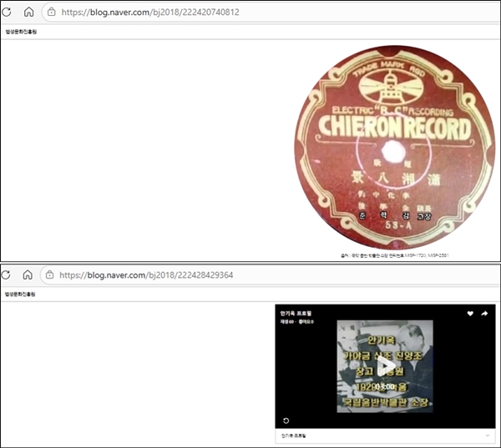The width and height of the screenshot is (501, 448).
Task: Click home icon in bottom browser window
Action: point(29,274)
